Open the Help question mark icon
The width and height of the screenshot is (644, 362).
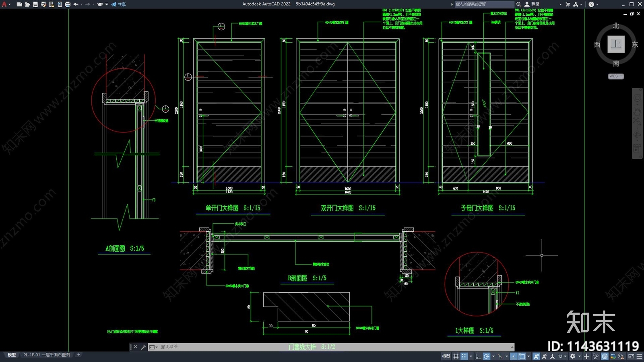(591, 4)
